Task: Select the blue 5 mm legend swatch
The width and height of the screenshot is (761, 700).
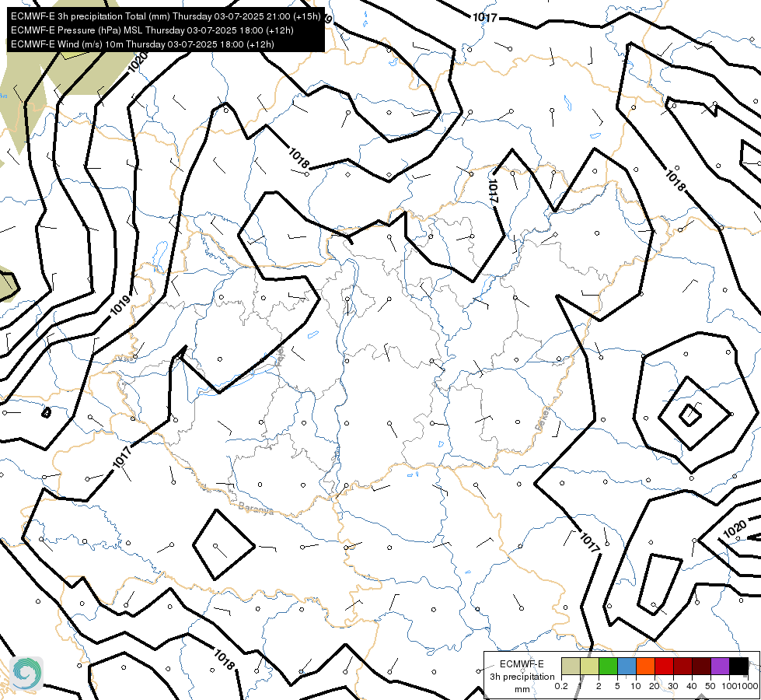Action: (x=627, y=667)
